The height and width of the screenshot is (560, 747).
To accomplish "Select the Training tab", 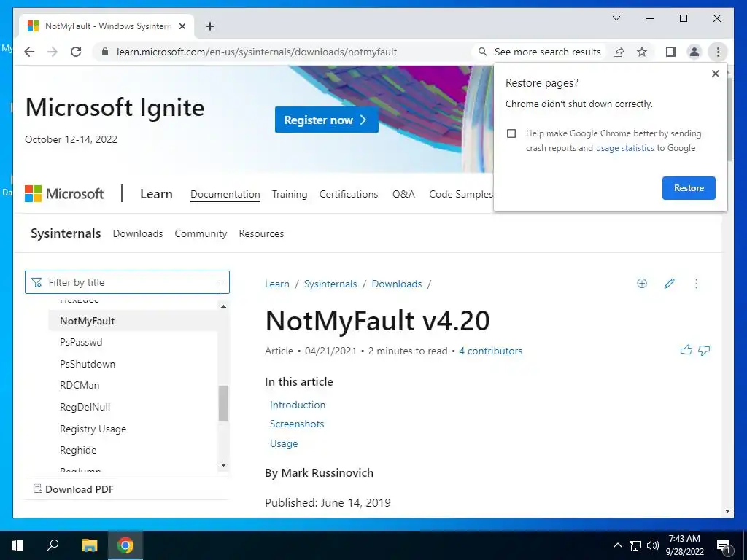I will click(x=290, y=194).
